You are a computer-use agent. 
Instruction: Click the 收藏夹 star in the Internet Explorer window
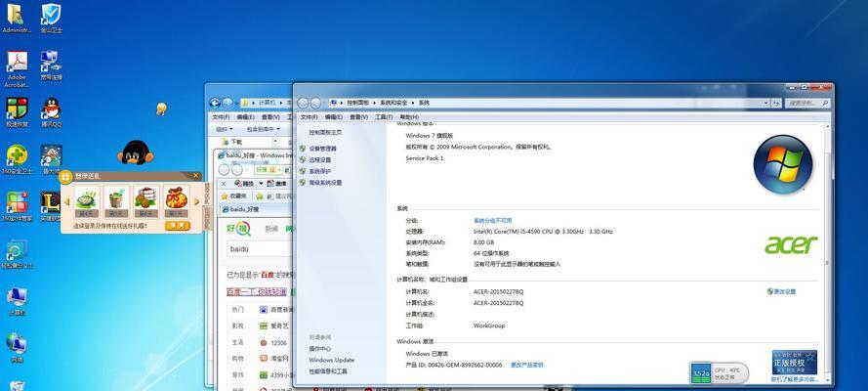pyautogui.click(x=225, y=195)
